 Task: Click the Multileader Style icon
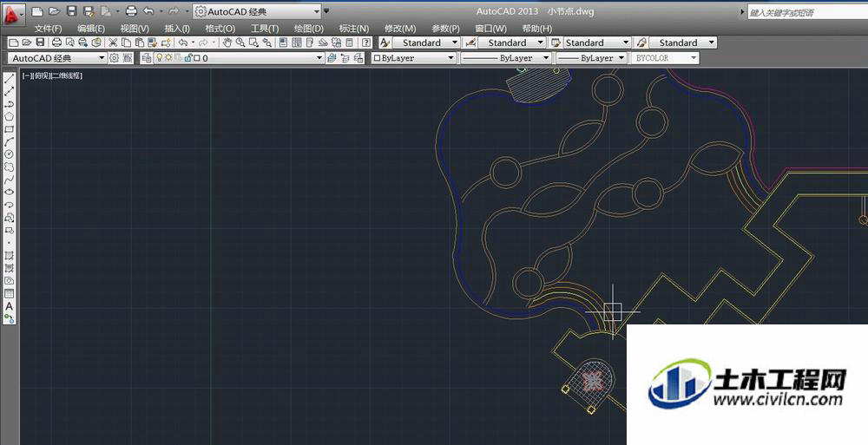[x=641, y=43]
